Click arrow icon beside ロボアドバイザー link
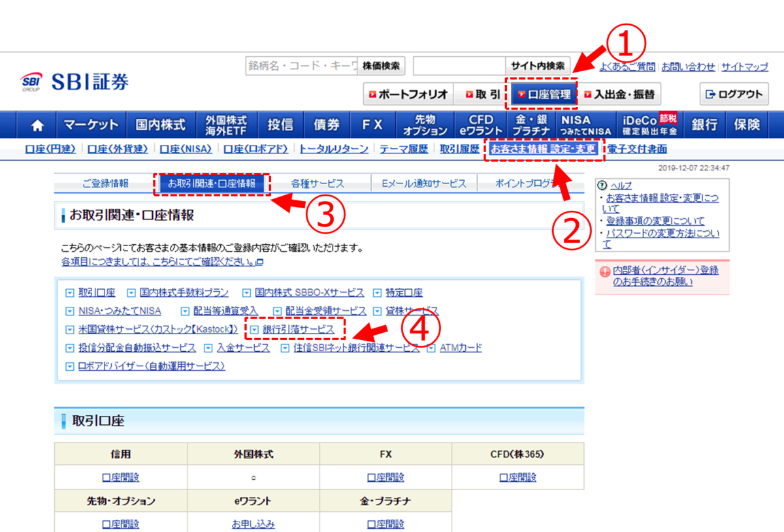784x532 pixels. (71, 367)
